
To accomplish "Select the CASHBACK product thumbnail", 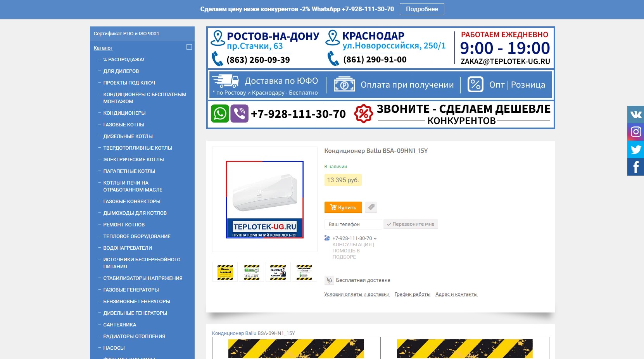I will (278, 272).
